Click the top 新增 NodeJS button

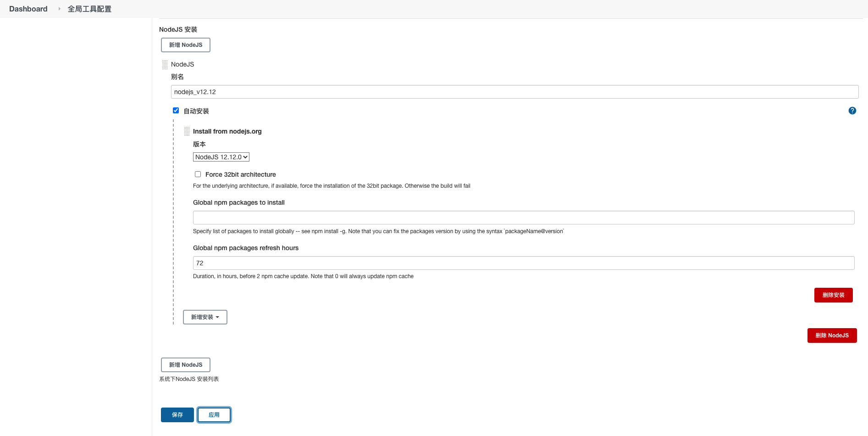click(186, 45)
